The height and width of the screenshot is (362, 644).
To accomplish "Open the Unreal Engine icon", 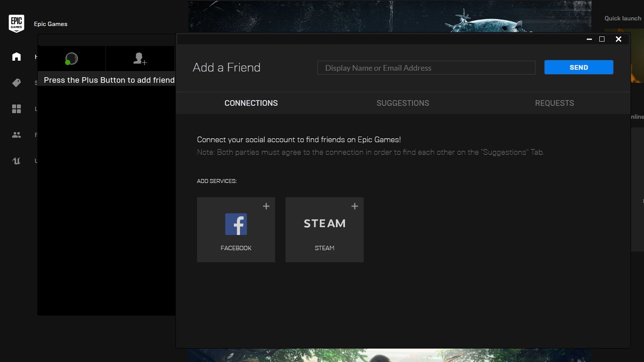I will pos(16,161).
